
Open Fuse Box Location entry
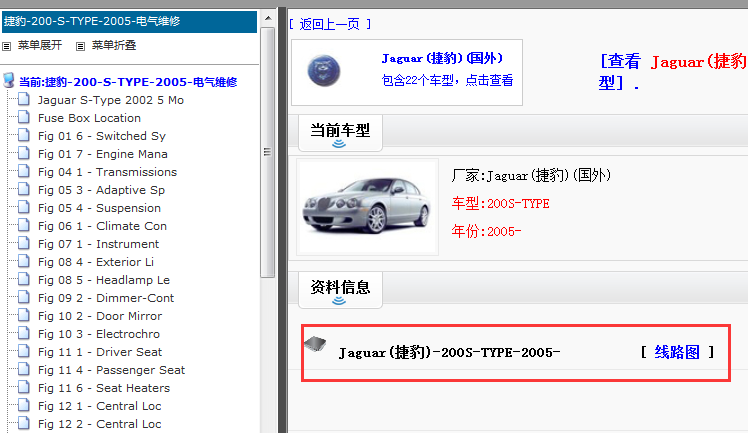pos(89,118)
